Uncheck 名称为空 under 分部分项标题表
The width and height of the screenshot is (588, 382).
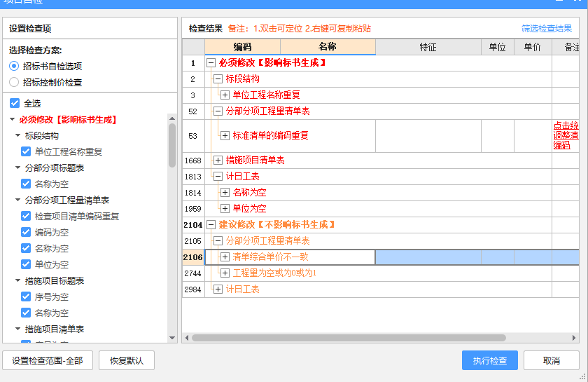[x=26, y=184]
